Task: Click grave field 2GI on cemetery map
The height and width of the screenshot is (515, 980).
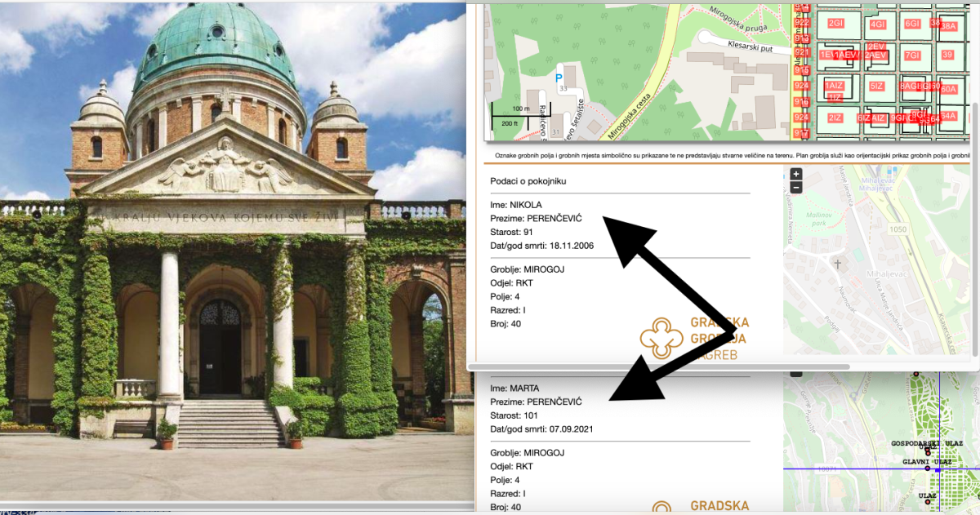Action: (x=835, y=24)
